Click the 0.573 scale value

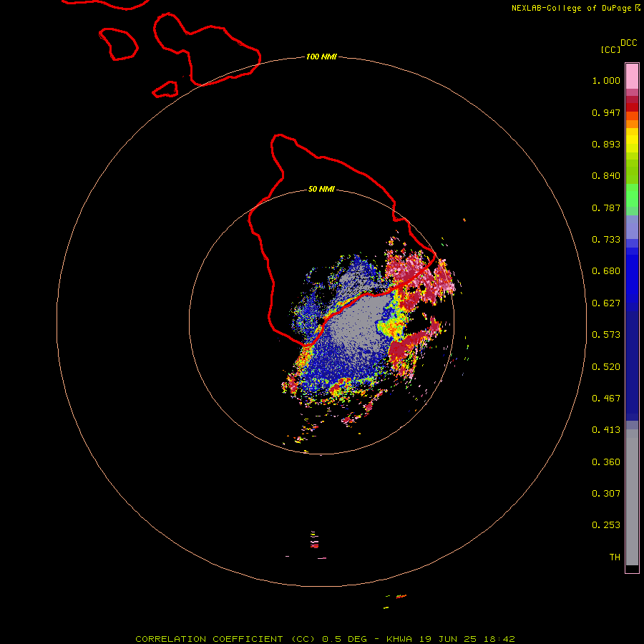pos(606,335)
